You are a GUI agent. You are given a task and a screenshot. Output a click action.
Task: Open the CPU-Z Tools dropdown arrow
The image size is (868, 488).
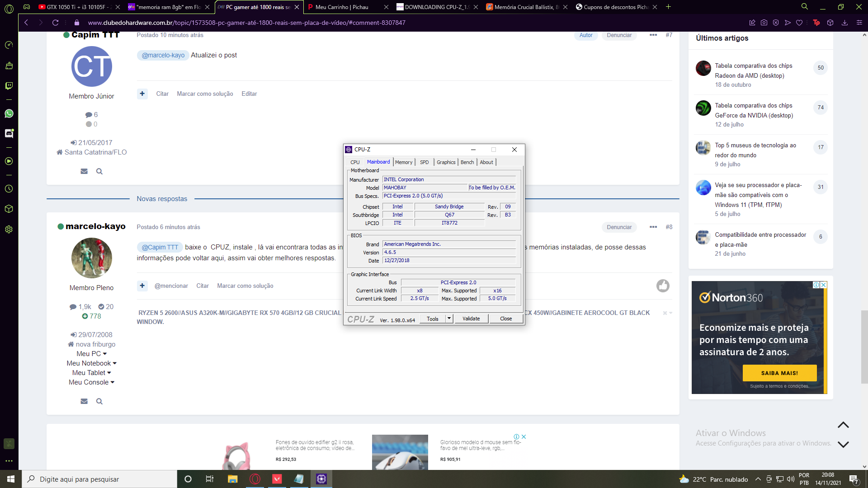tap(449, 319)
